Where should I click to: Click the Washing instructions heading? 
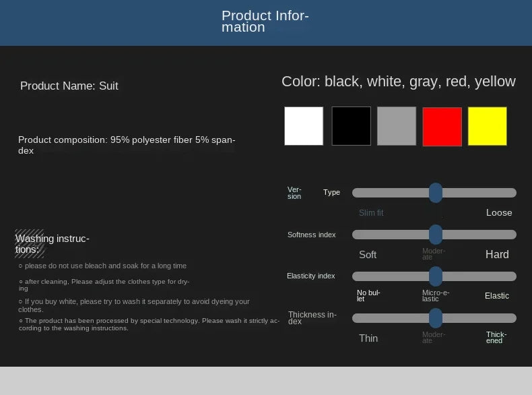[52, 244]
